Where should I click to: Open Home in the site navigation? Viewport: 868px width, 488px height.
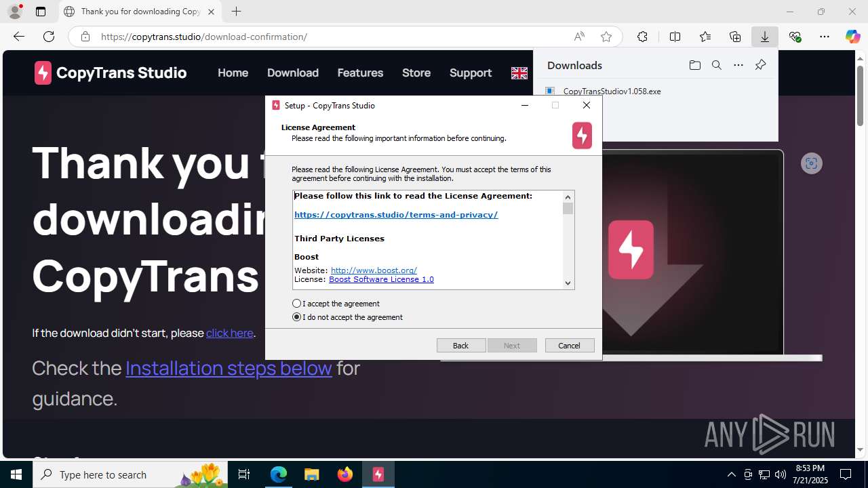(233, 73)
